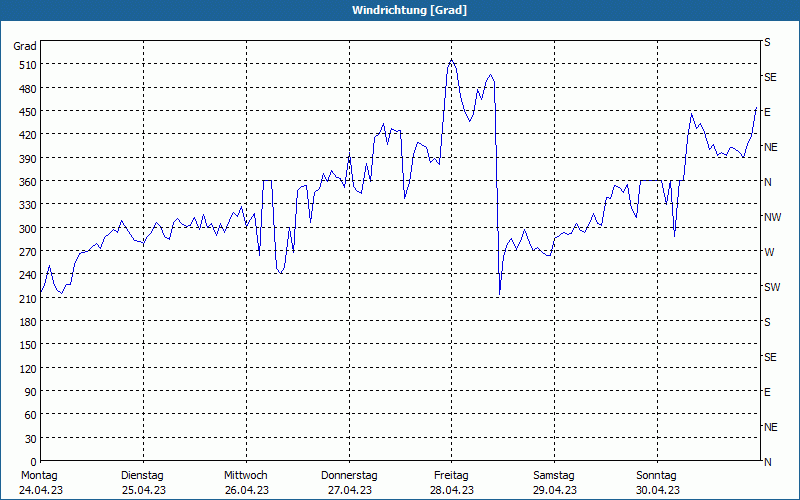Click the Donnerstag day label
This screenshot has height=500, width=800.
[349, 476]
